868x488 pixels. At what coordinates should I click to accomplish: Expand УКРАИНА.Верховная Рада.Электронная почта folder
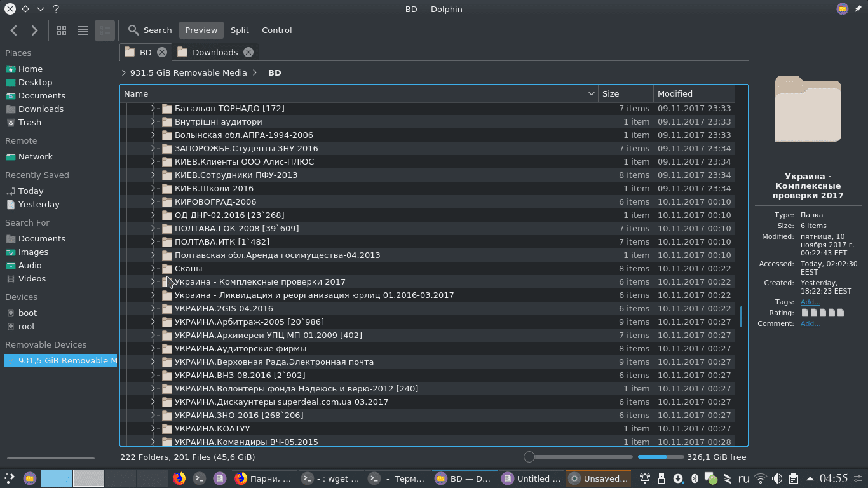tap(153, 362)
